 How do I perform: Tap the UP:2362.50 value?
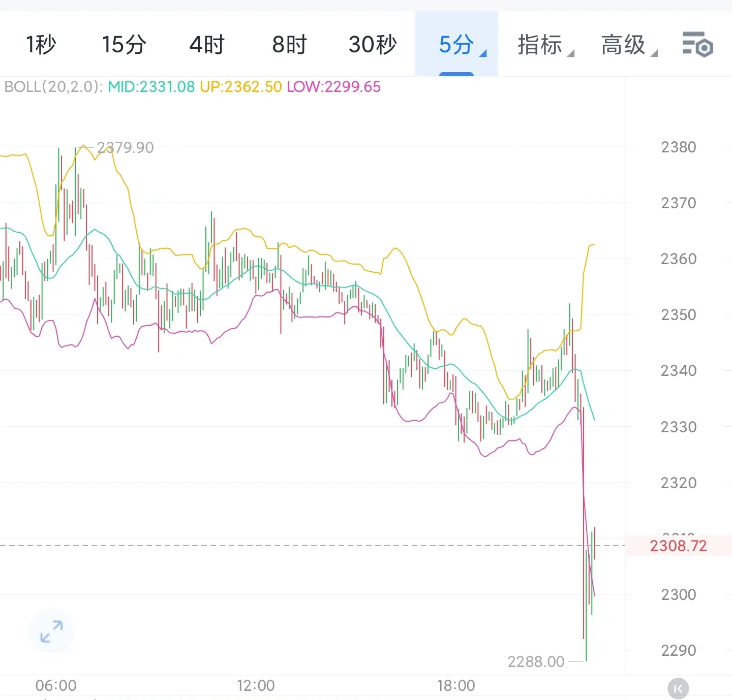pyautogui.click(x=240, y=87)
